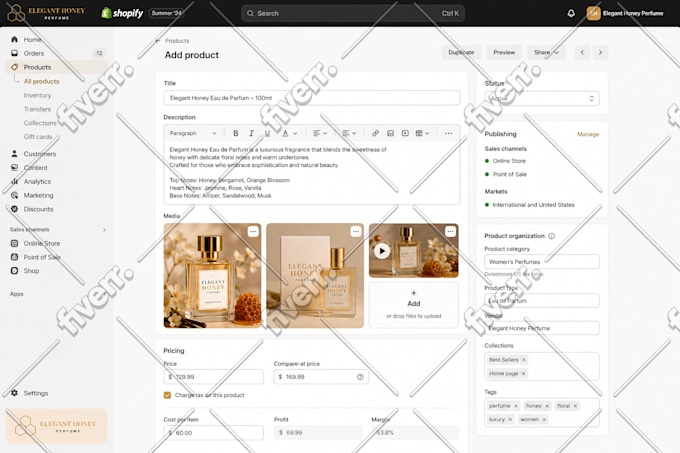Screen dimensions: 680x453
Task: Click the notification bell icon
Action: [x=571, y=13]
